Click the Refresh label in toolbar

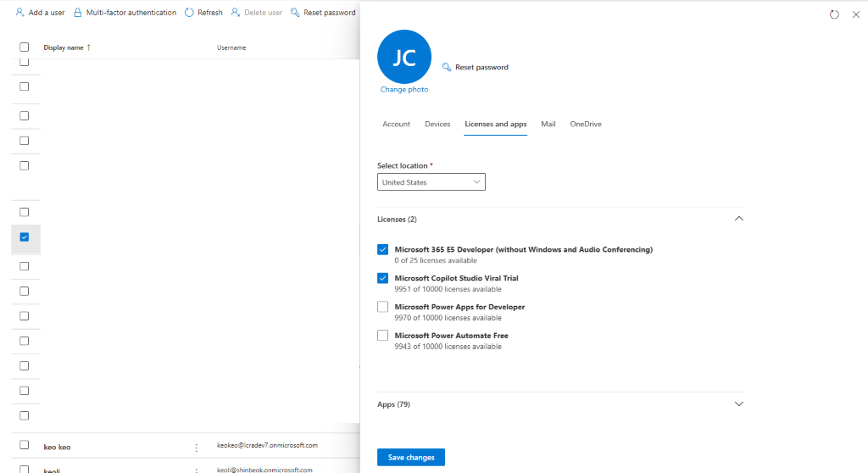[x=210, y=12]
